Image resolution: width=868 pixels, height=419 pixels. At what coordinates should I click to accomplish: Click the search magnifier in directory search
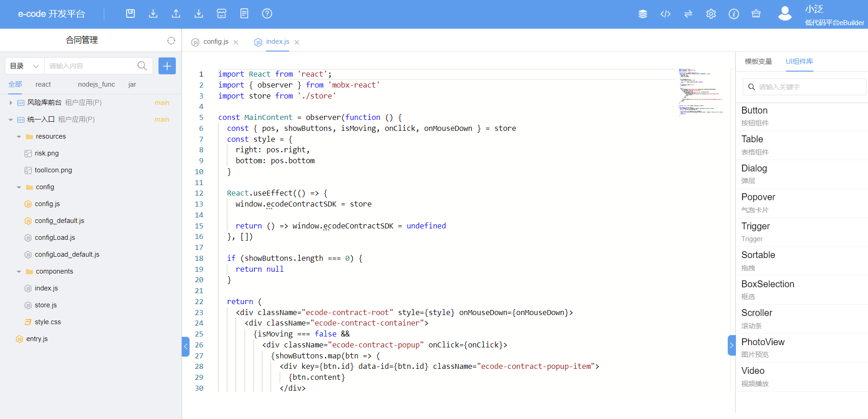coord(142,66)
